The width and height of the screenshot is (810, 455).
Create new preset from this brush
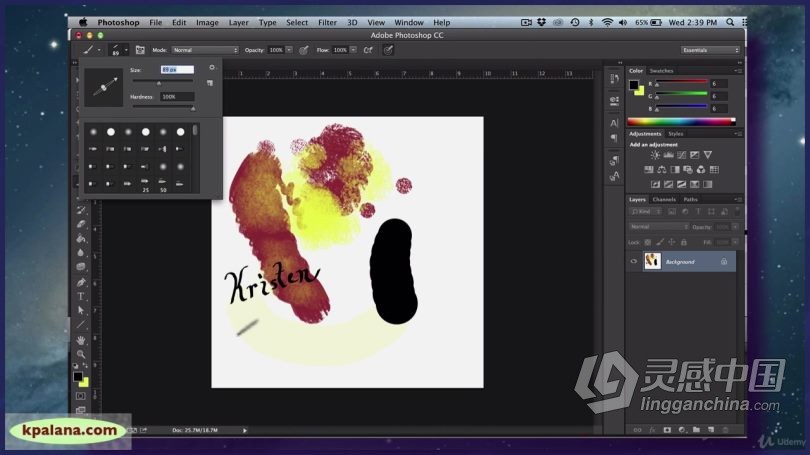(x=210, y=83)
